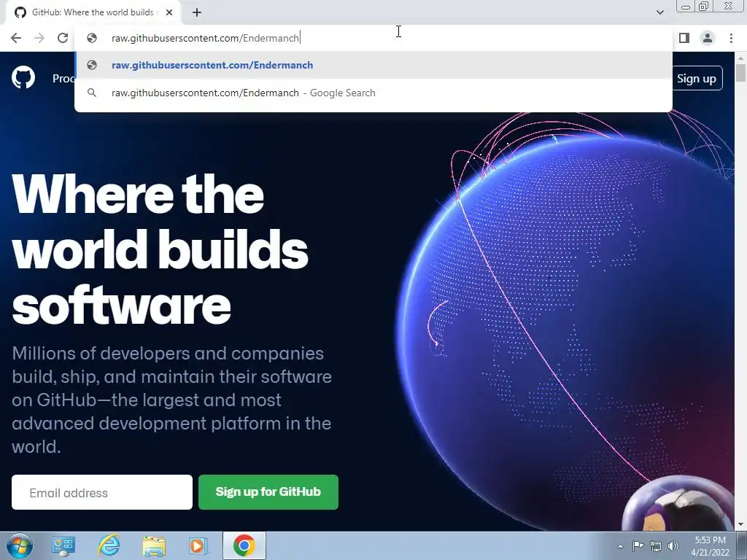
Task: Open the Chrome profile avatar
Action: click(708, 38)
